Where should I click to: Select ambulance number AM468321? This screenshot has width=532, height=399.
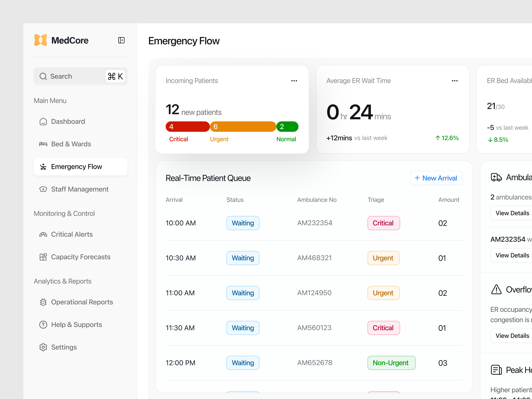pyautogui.click(x=314, y=258)
